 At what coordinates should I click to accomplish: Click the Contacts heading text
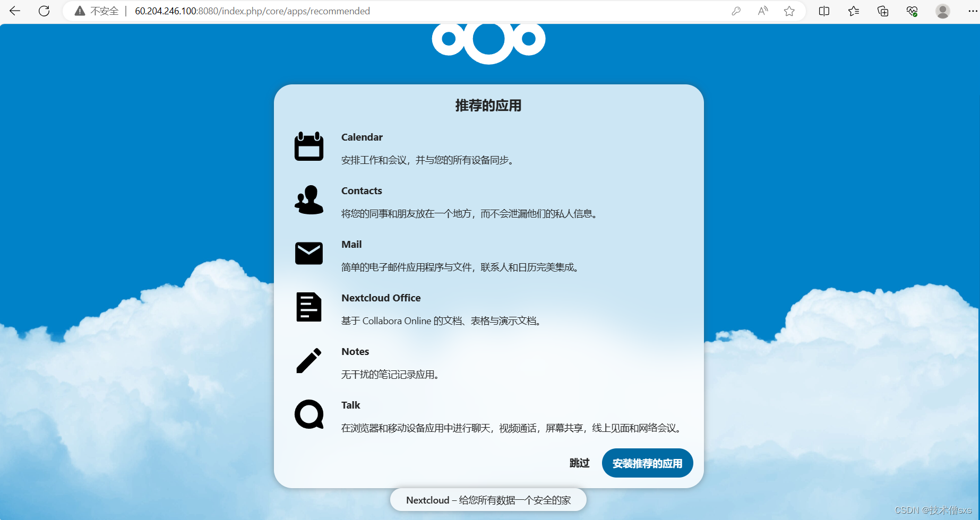pyautogui.click(x=362, y=191)
